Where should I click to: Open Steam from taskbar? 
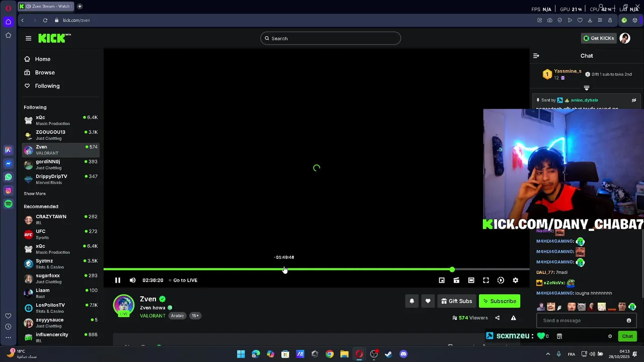tap(388, 354)
